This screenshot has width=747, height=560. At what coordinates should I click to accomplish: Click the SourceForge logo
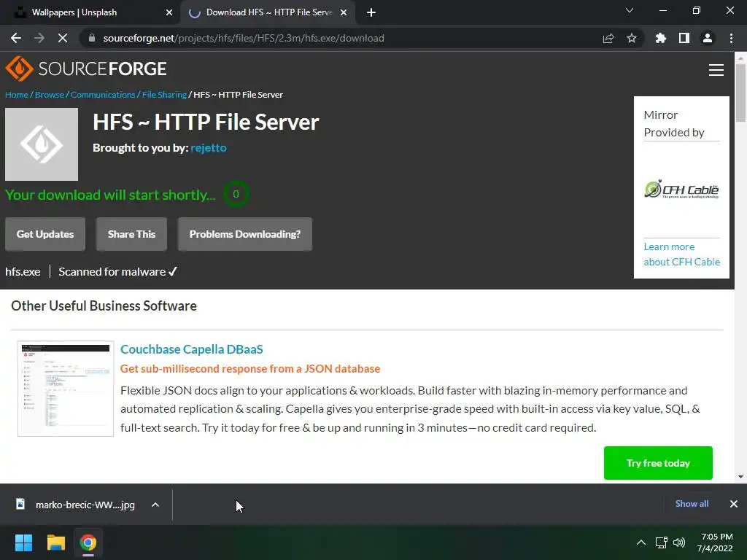pos(86,69)
